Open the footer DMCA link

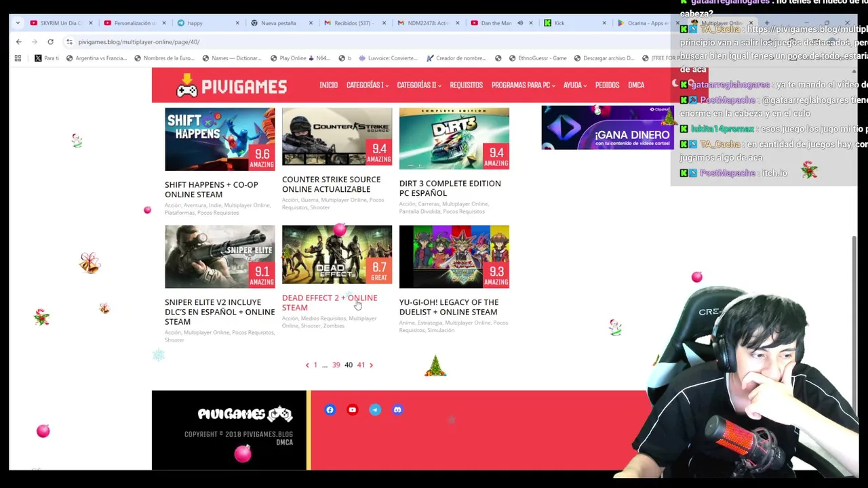click(285, 443)
